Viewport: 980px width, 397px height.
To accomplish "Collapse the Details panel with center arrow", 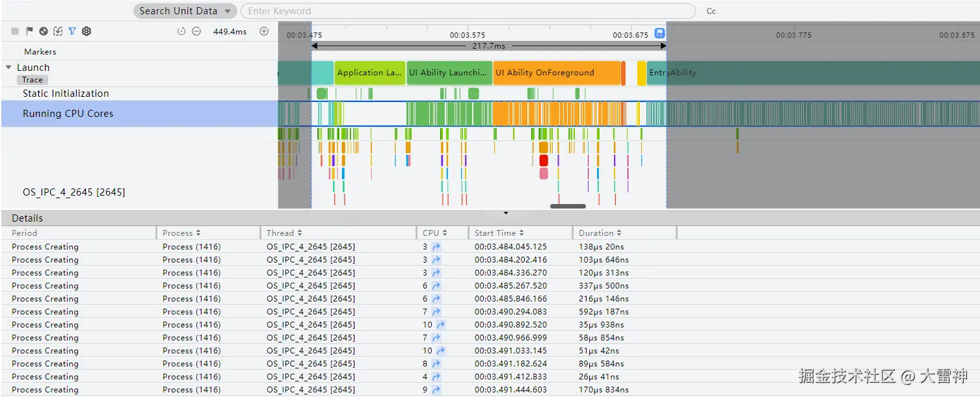I will 505,213.
